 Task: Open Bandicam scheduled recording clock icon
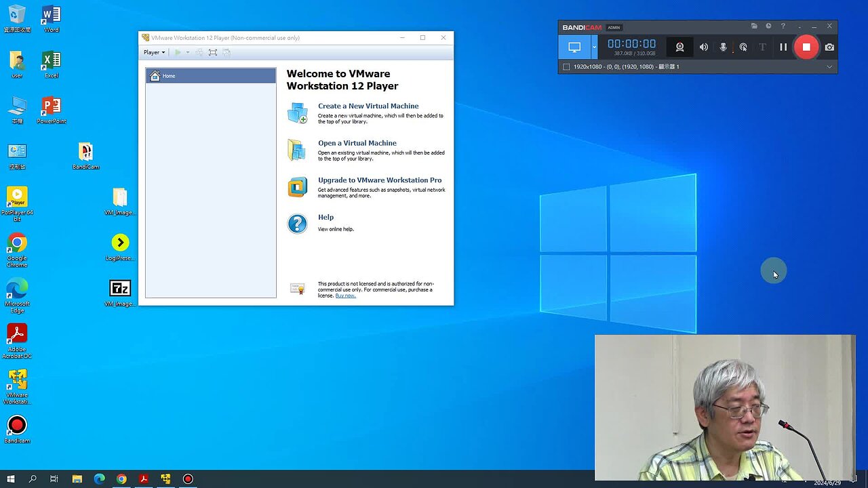(x=768, y=26)
